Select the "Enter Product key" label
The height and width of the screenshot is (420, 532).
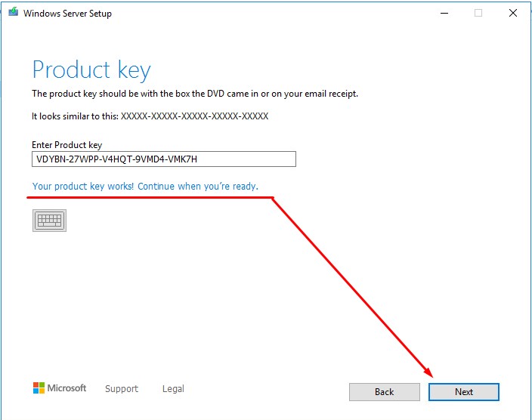(x=67, y=145)
